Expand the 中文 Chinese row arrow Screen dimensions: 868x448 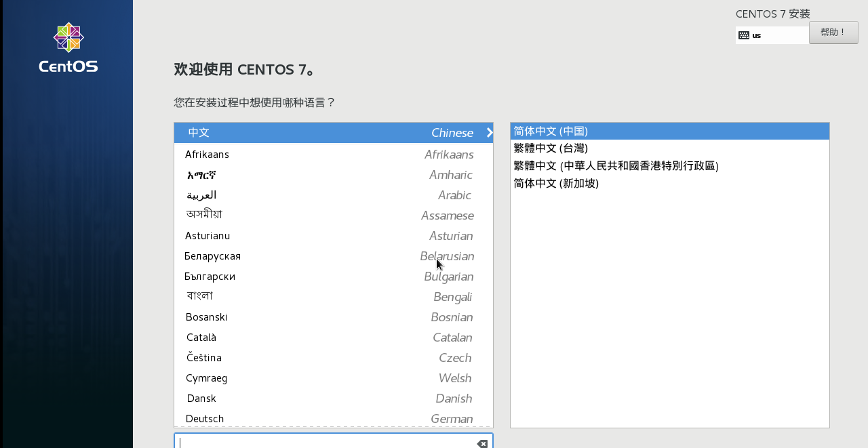click(490, 133)
